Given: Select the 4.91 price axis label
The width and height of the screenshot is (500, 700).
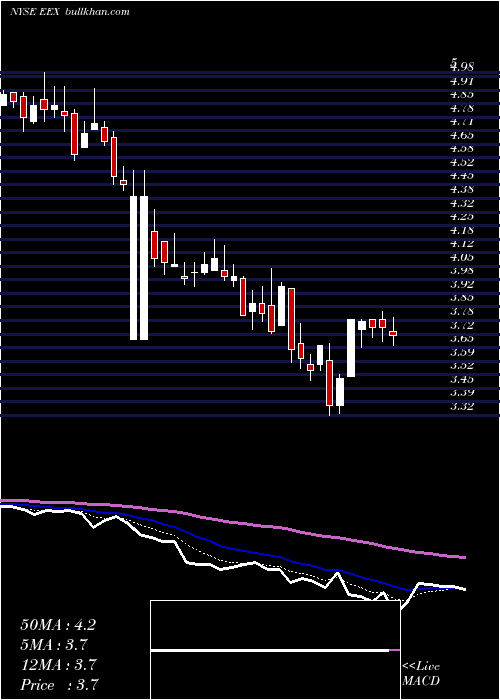Looking at the screenshot, I should [x=462, y=81].
